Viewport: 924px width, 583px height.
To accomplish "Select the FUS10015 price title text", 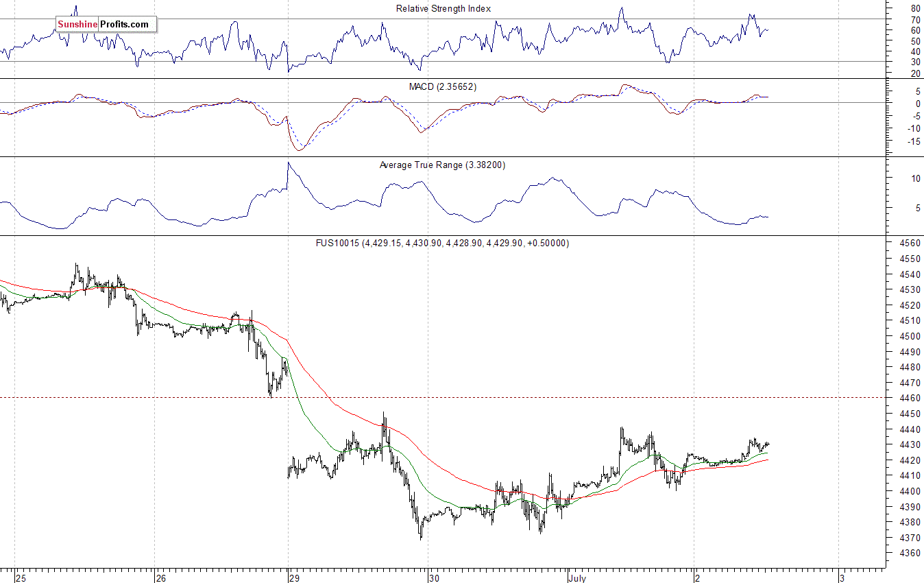I will 441,243.
